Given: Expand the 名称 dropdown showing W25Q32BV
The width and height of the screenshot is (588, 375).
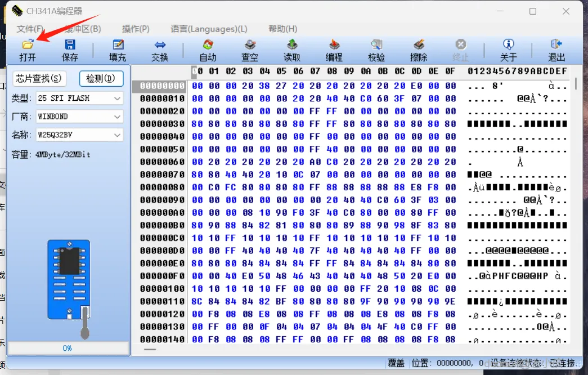Looking at the screenshot, I should [x=79, y=135].
